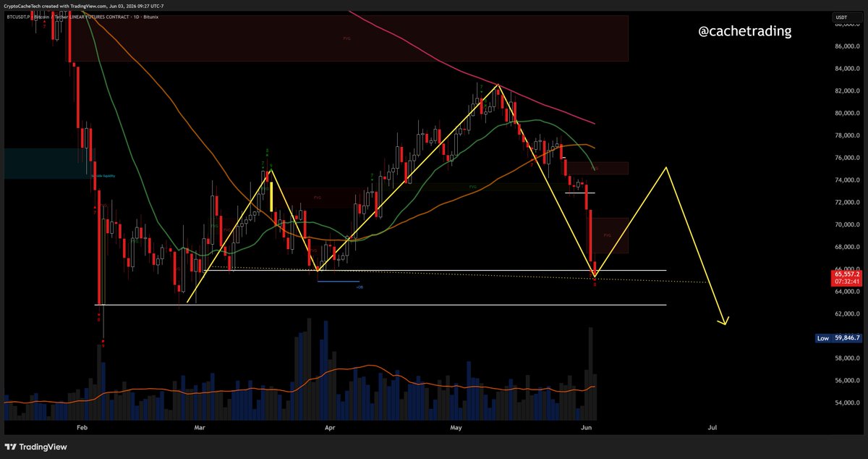868x459 pixels.
Task: Click the Low 59,846.7 price marker
Action: (839, 338)
